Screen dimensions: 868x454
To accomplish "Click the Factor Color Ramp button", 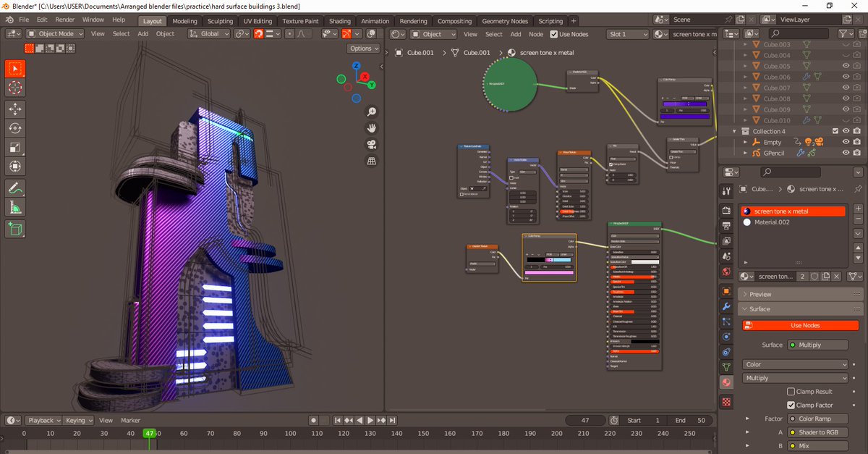I will tap(817, 419).
